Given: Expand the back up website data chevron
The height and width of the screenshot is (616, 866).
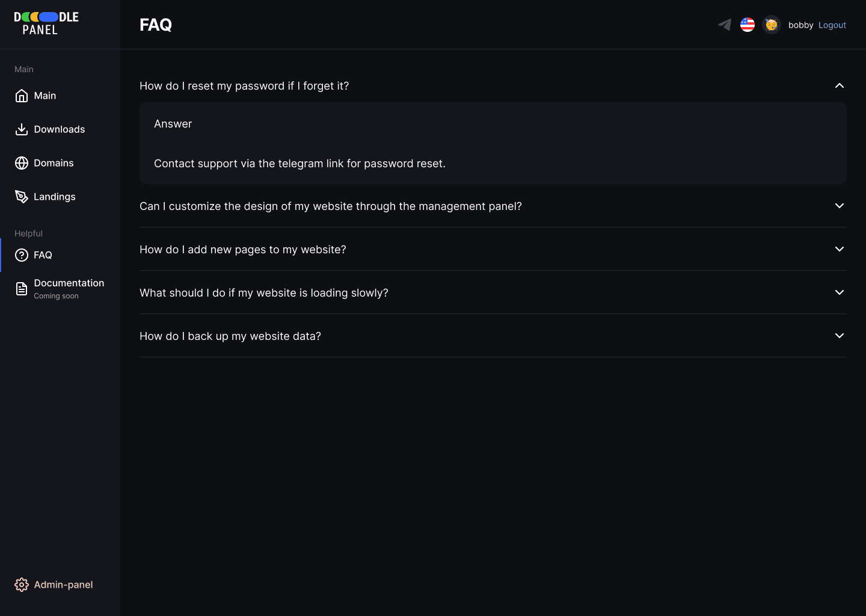Looking at the screenshot, I should click(x=840, y=336).
